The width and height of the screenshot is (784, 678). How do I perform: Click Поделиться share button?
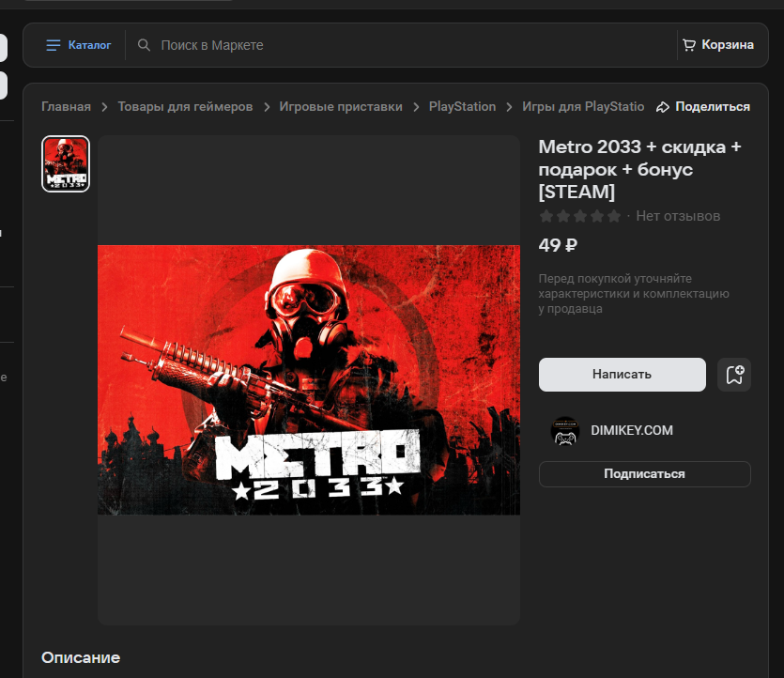[703, 106]
